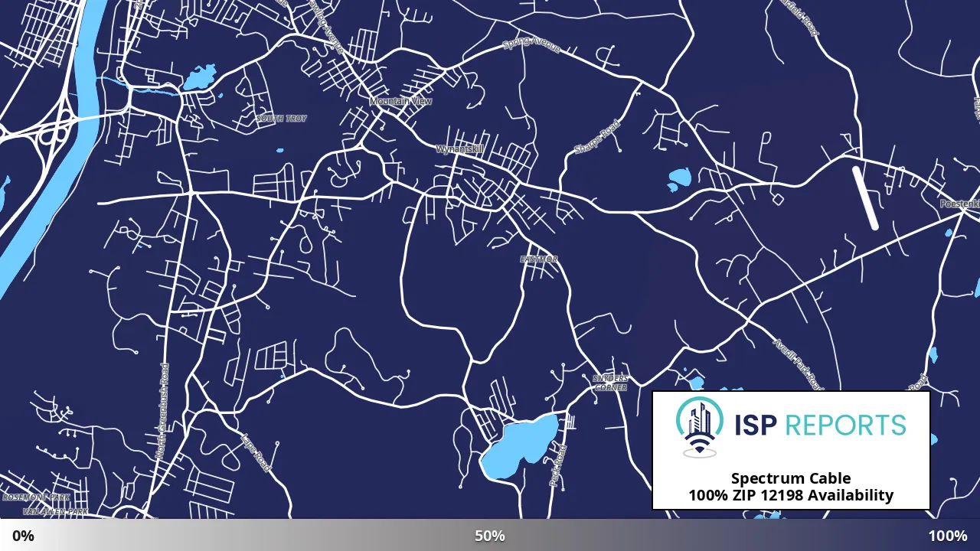Click the ISP REPORTS brand name
The image size is (980, 551).
pos(820,425)
